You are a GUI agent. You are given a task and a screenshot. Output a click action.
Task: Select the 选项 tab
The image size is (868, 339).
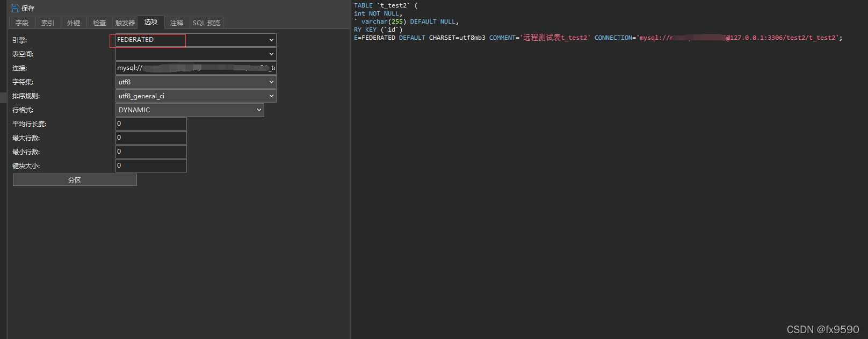tap(151, 22)
